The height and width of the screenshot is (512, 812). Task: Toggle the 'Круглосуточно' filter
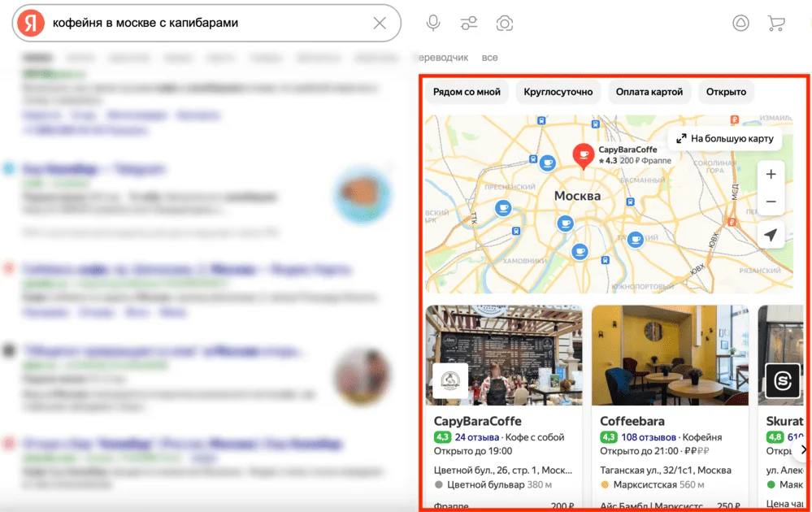click(x=558, y=92)
